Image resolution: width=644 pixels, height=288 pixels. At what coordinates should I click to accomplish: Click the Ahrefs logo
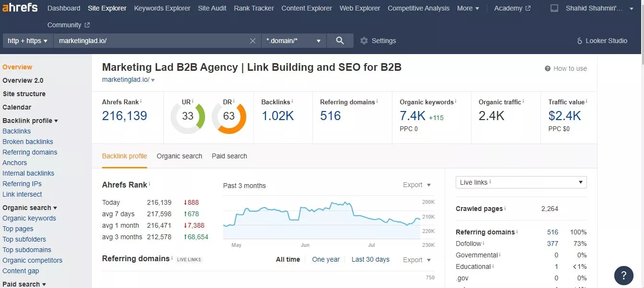tap(19, 8)
